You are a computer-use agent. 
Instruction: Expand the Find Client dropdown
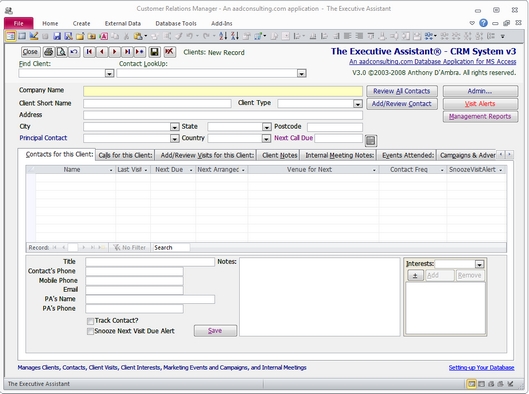(x=109, y=73)
